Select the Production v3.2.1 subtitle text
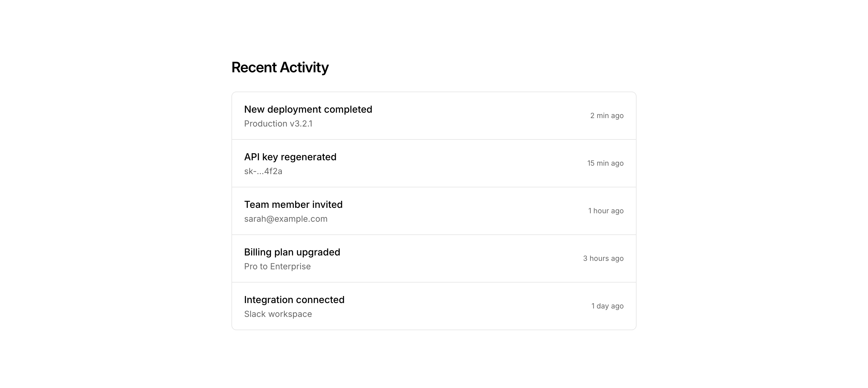The height and width of the screenshot is (388, 868). [x=278, y=124]
